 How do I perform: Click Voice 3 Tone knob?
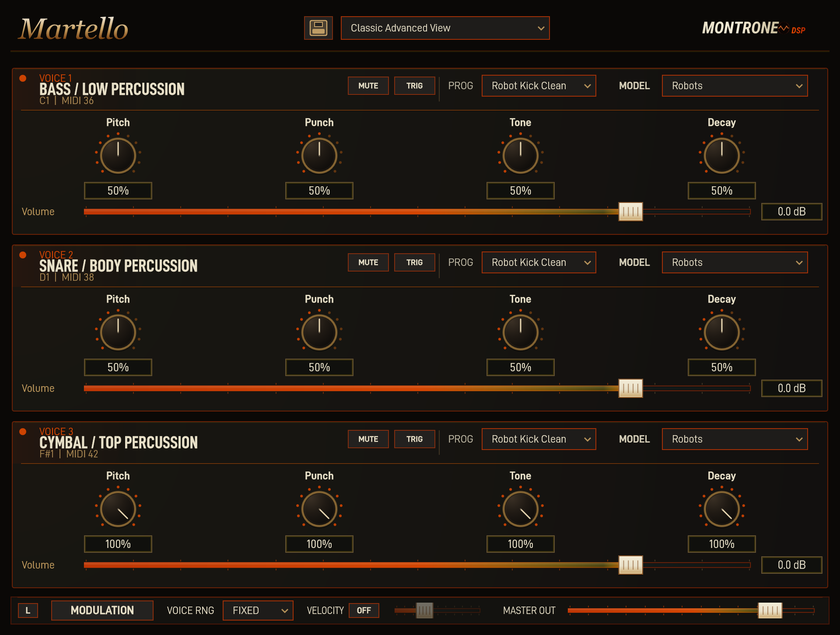click(521, 509)
